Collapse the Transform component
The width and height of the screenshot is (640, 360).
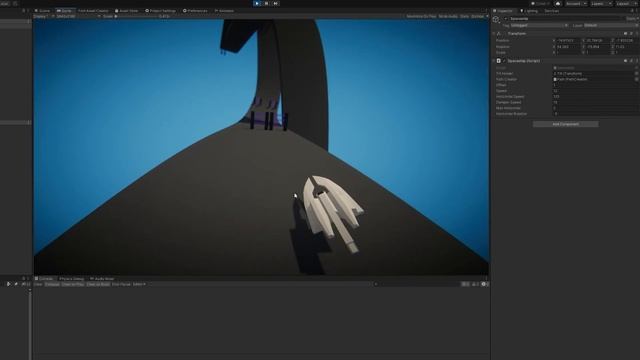pyautogui.click(x=493, y=33)
